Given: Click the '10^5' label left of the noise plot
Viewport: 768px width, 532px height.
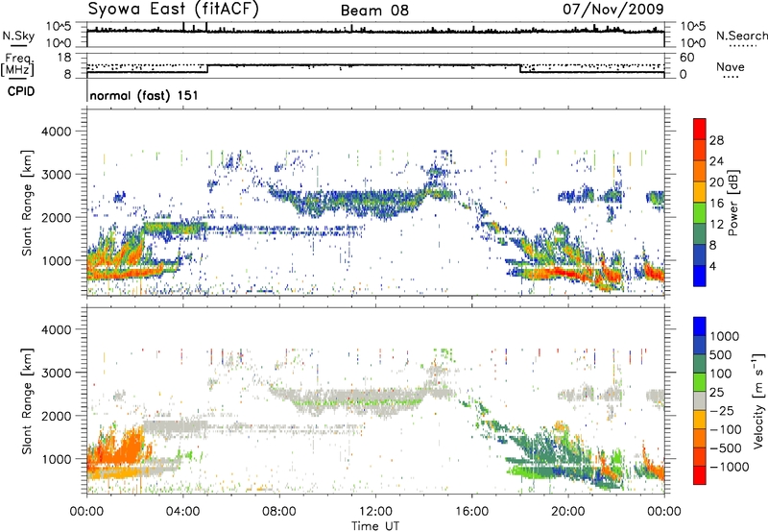Looking at the screenshot, I should [x=59, y=26].
